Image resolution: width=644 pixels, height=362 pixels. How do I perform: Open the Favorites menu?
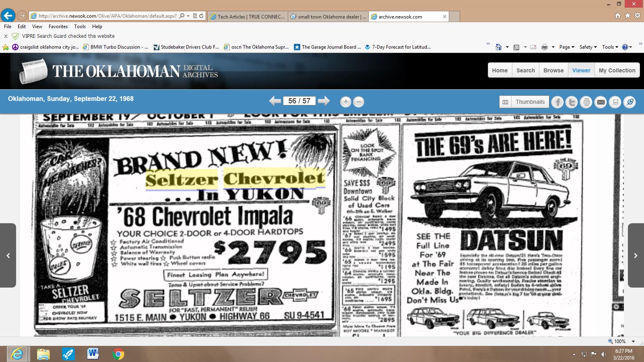click(58, 27)
